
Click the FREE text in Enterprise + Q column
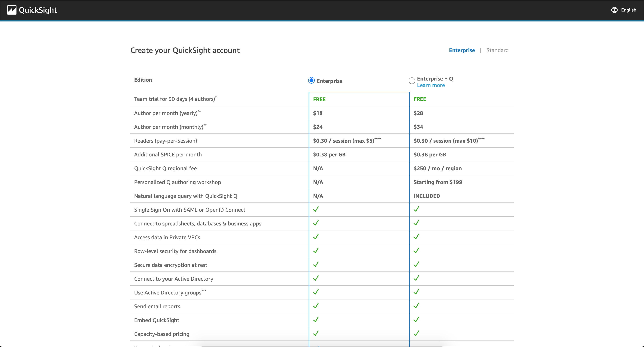(x=420, y=99)
